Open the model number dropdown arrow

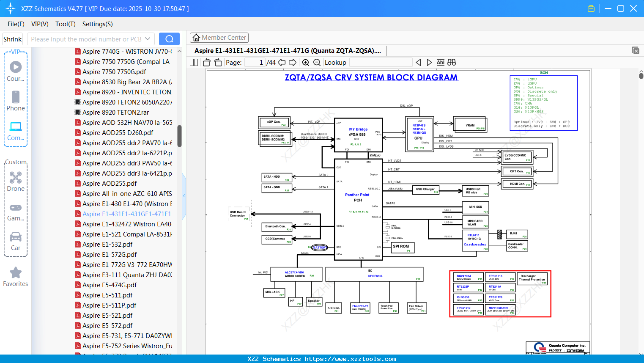pos(148,39)
